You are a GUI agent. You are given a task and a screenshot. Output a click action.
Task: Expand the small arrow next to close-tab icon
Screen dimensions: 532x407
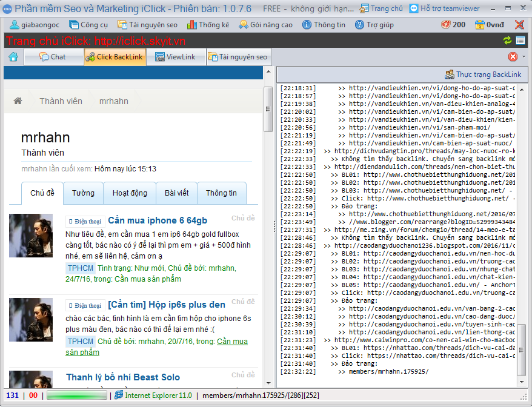pos(524,57)
